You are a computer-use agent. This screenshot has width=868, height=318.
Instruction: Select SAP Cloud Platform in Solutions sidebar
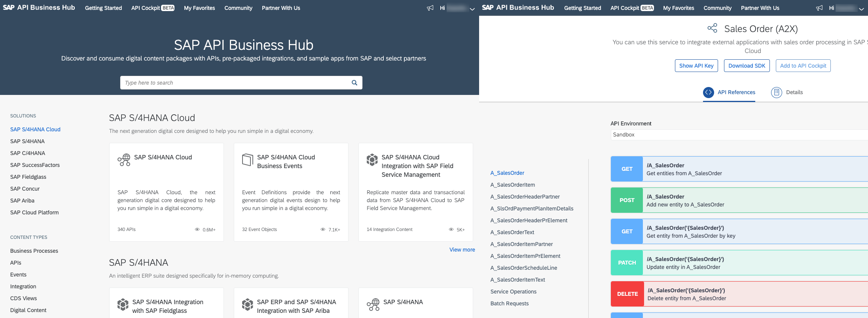pos(34,212)
